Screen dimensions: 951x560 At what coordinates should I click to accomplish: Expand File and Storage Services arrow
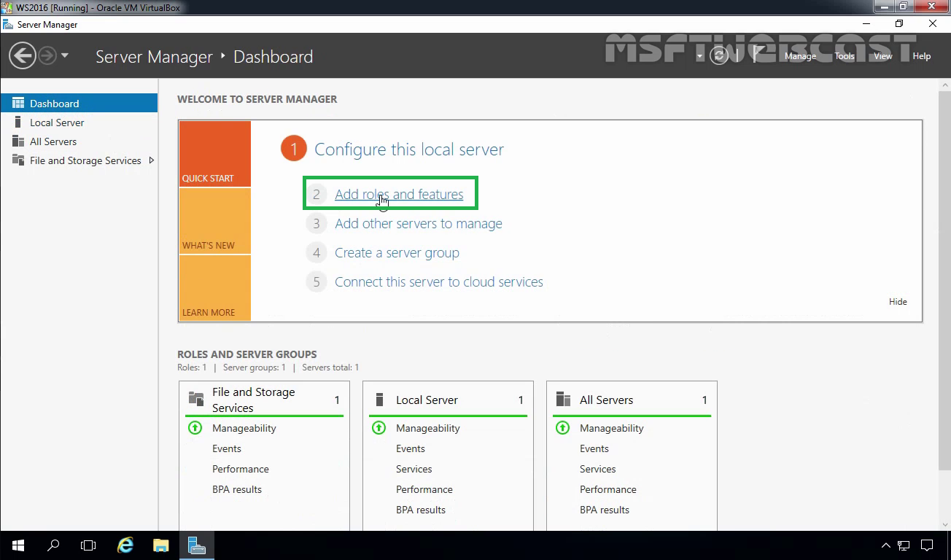click(151, 160)
